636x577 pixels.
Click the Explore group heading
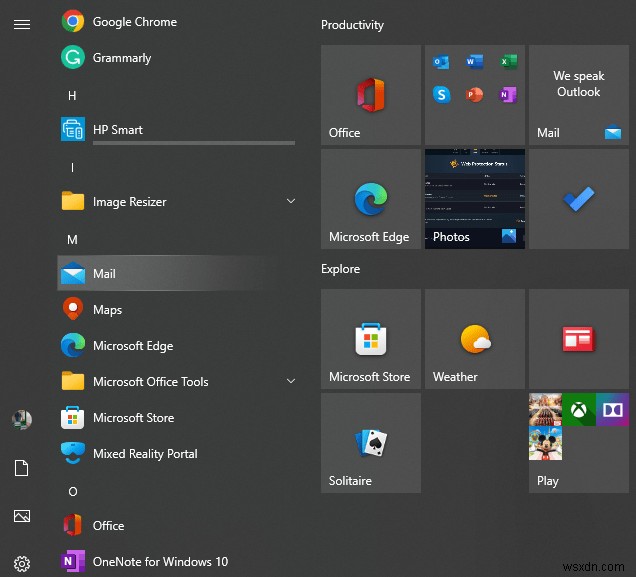[x=340, y=269]
